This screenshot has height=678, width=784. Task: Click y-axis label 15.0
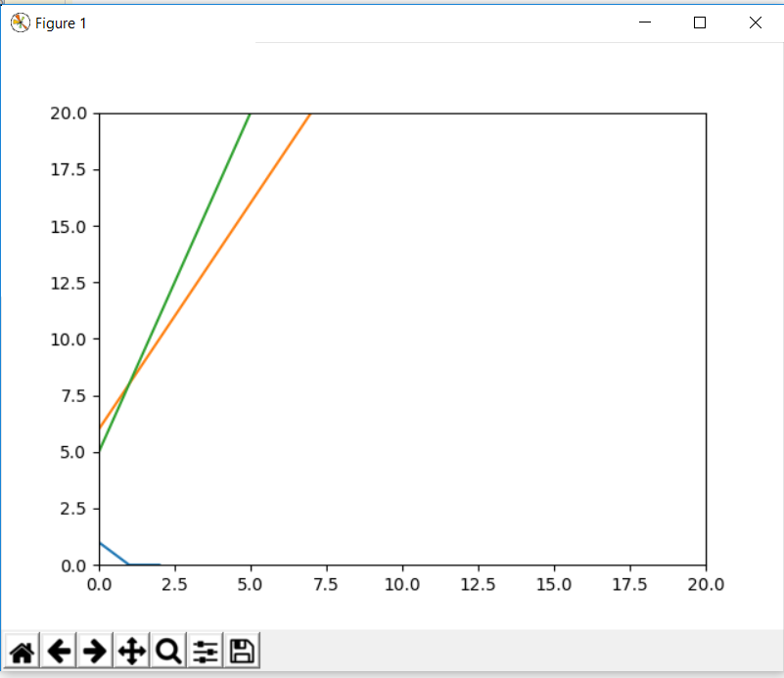(69, 227)
